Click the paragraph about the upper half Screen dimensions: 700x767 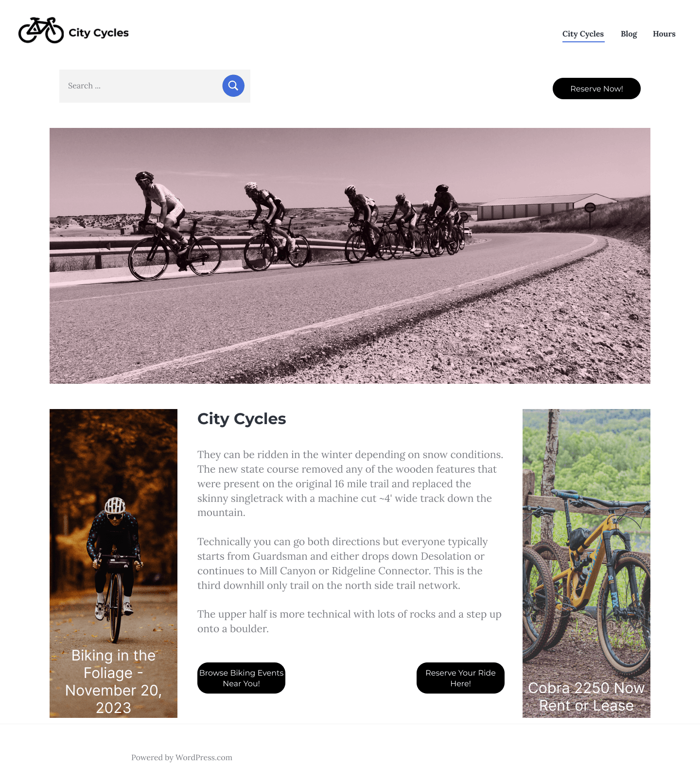click(350, 621)
